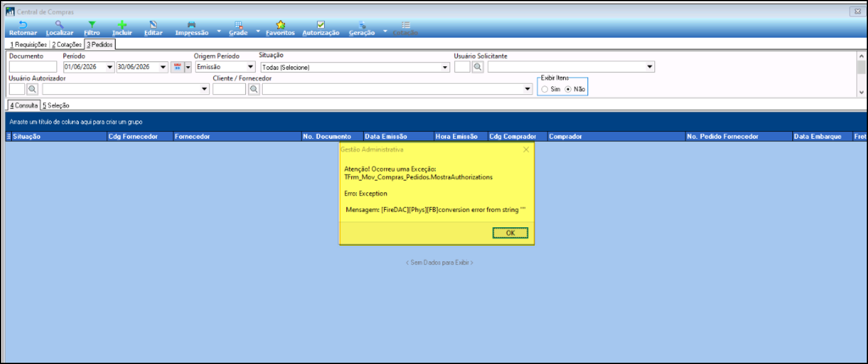Image resolution: width=868 pixels, height=364 pixels.
Task: Expand the Grade dropdown arrow
Action: click(x=258, y=31)
